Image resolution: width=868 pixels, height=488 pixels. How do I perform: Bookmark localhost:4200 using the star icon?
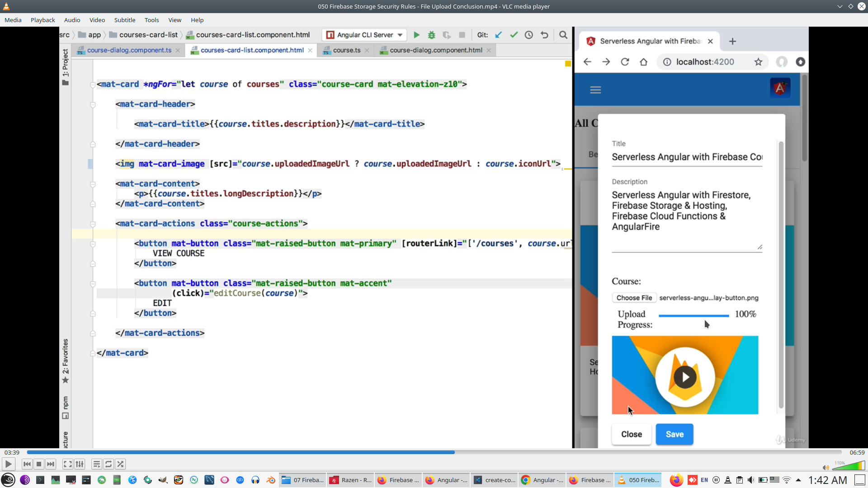click(759, 62)
